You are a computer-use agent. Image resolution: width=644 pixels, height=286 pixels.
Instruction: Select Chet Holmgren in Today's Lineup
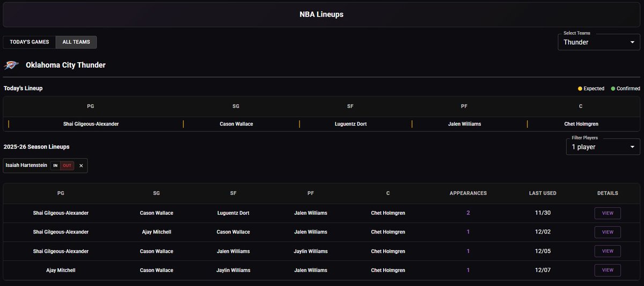[x=581, y=124]
